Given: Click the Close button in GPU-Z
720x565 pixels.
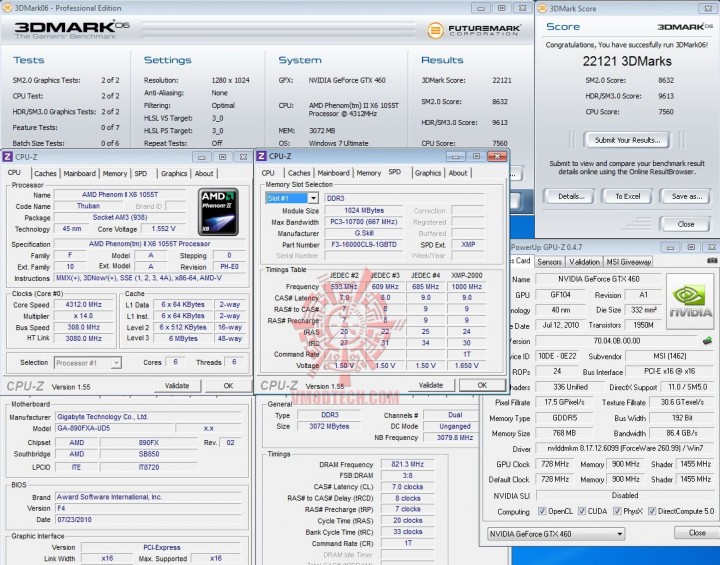Looking at the screenshot, I should coord(696,532).
